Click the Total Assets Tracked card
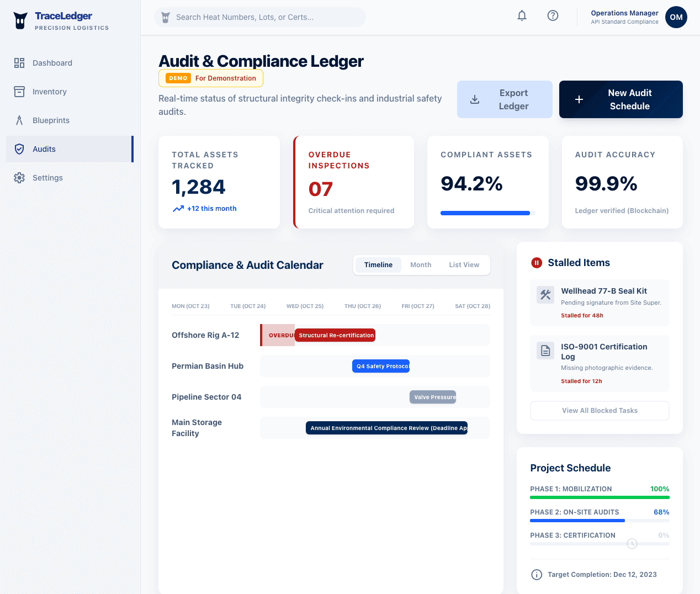 219,182
